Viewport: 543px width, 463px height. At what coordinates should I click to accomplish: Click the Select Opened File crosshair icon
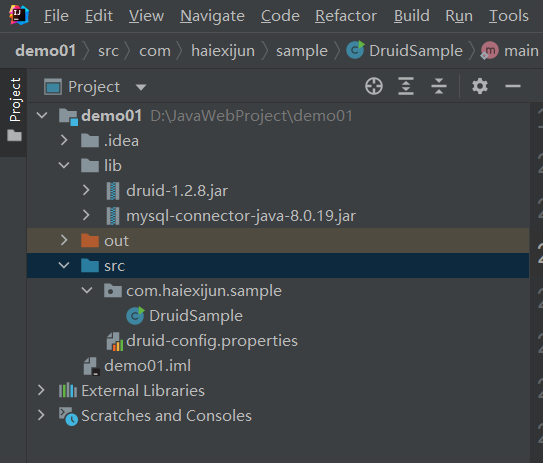374,86
